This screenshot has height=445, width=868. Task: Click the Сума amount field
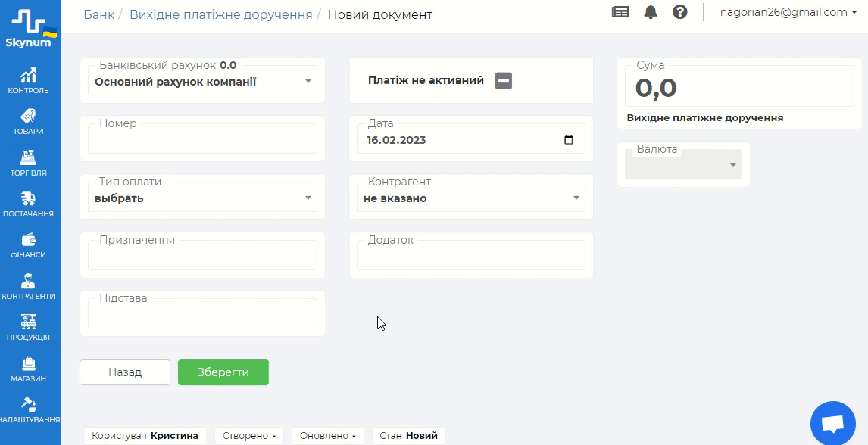click(x=739, y=87)
